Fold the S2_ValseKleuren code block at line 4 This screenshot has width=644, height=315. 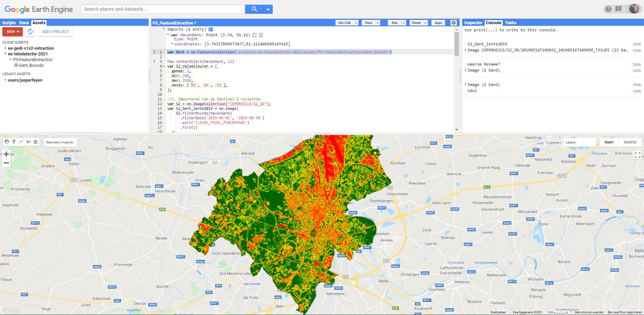164,66
